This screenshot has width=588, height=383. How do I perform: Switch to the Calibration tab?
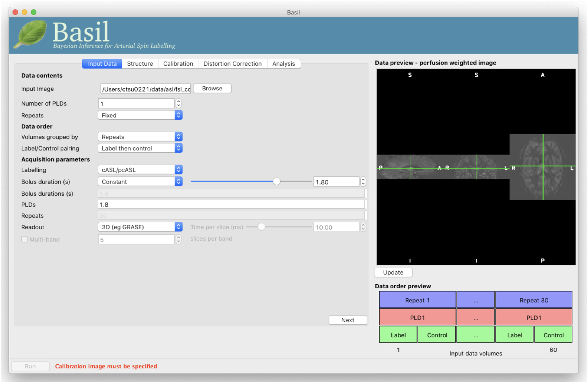[178, 64]
